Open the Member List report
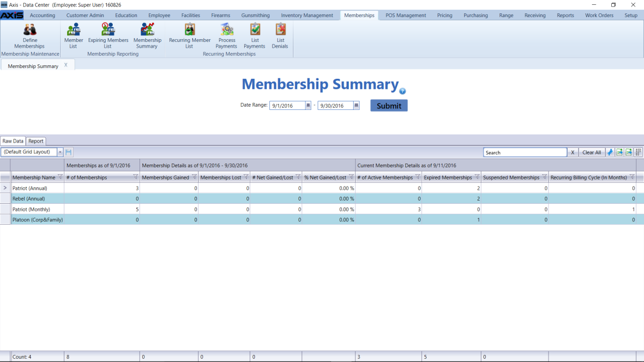The width and height of the screenshot is (644, 362). point(74,36)
